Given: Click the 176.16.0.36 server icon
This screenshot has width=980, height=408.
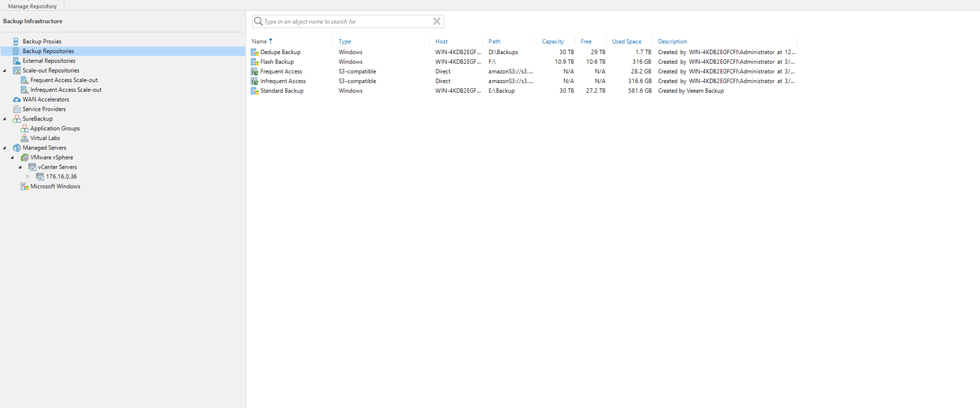Looking at the screenshot, I should (40, 177).
